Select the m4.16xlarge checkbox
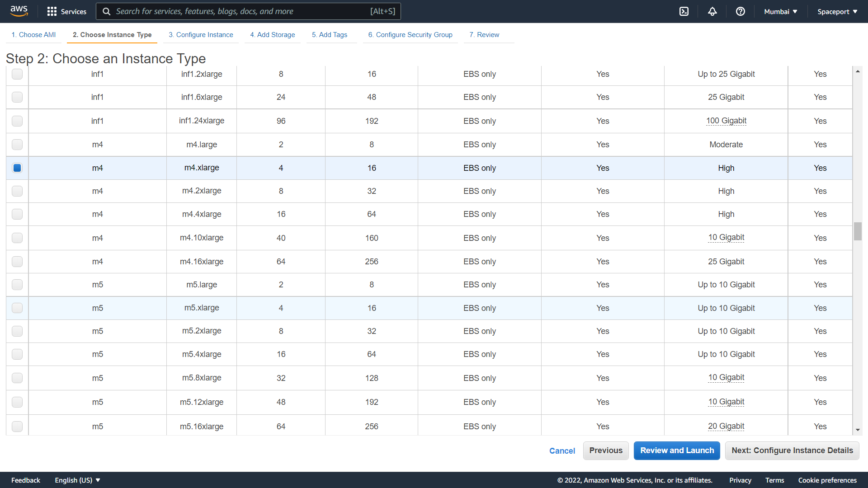This screenshot has height=488, width=868. click(17, 262)
